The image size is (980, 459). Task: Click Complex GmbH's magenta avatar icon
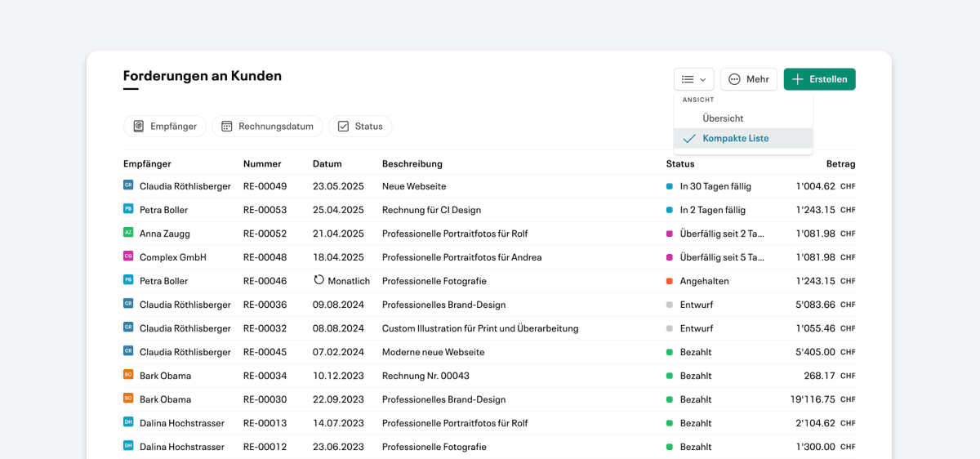[128, 257]
